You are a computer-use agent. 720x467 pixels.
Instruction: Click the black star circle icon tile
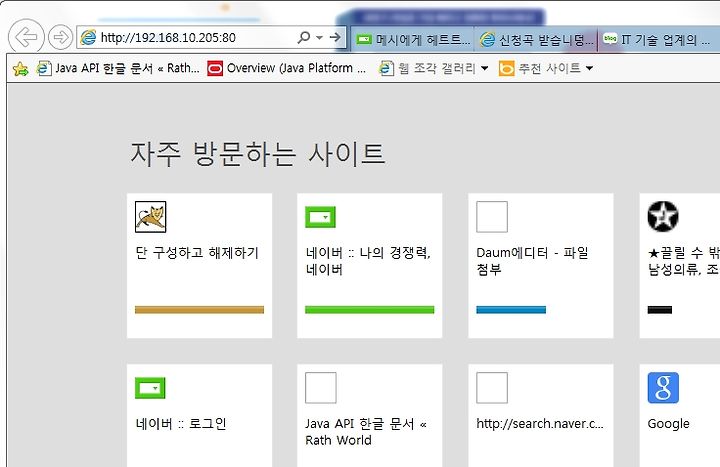(x=663, y=216)
